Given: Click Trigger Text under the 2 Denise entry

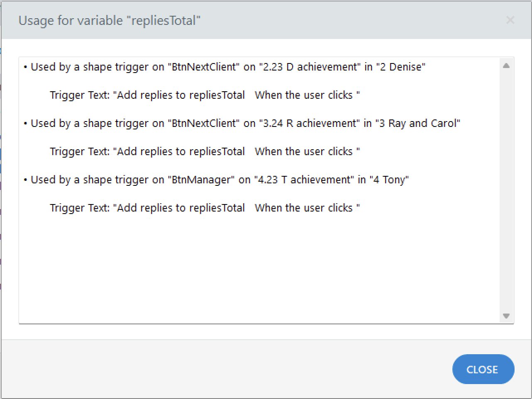Looking at the screenshot, I should point(205,95).
